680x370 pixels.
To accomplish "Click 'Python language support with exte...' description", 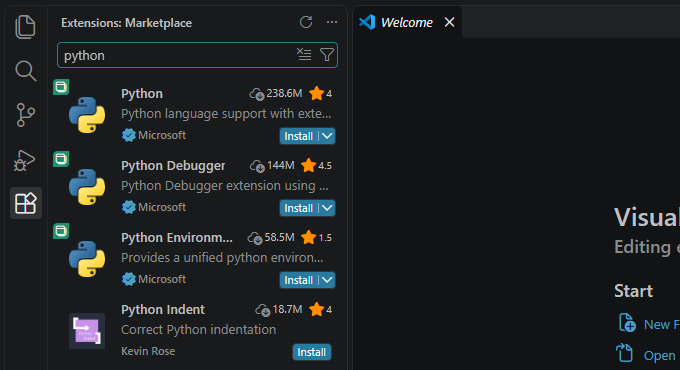I will pos(226,114).
